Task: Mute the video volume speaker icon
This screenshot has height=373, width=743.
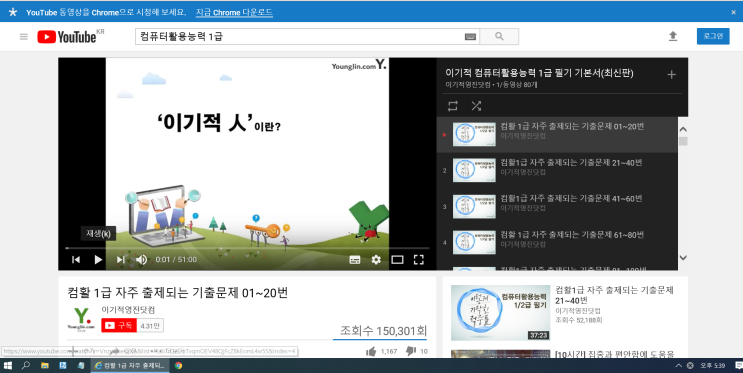Action: coord(141,259)
